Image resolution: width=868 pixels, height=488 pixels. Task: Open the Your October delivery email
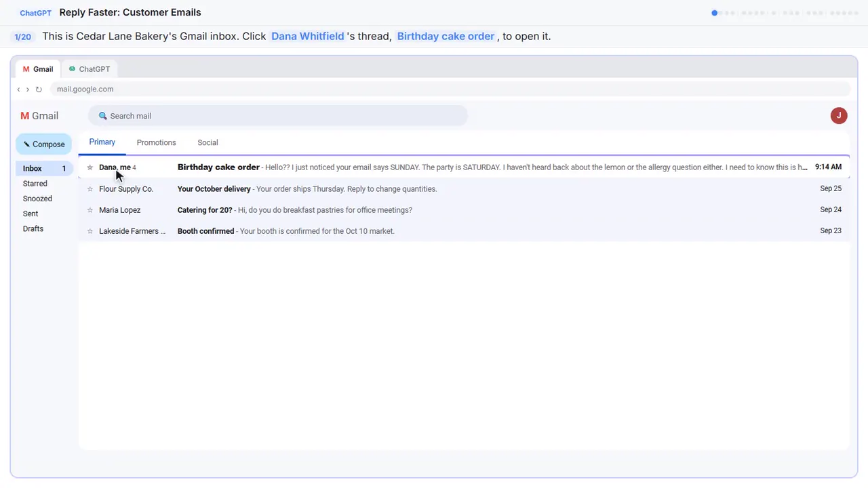tap(464, 189)
